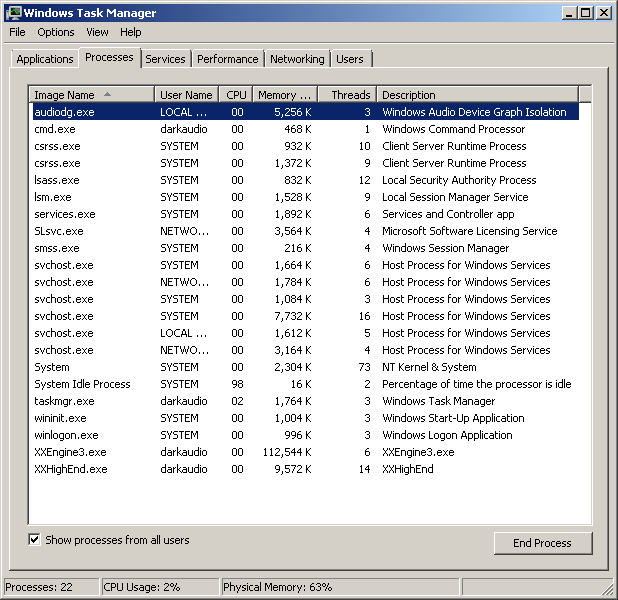Viewport: 618px width, 600px height.
Task: Sort by Memory column header
Action: pos(285,95)
